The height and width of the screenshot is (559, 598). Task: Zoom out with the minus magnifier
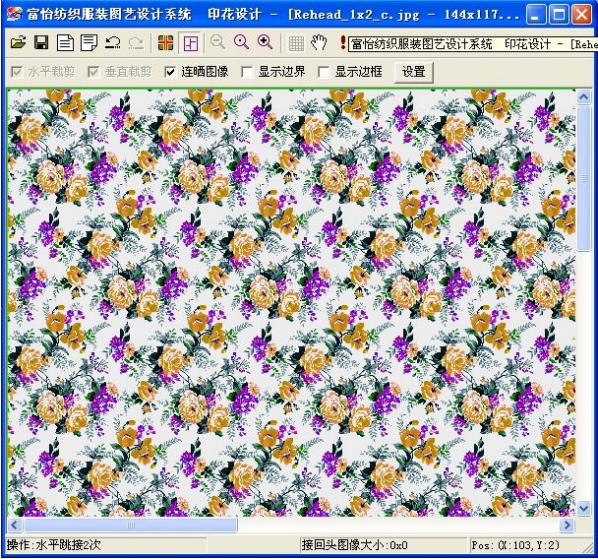point(218,42)
